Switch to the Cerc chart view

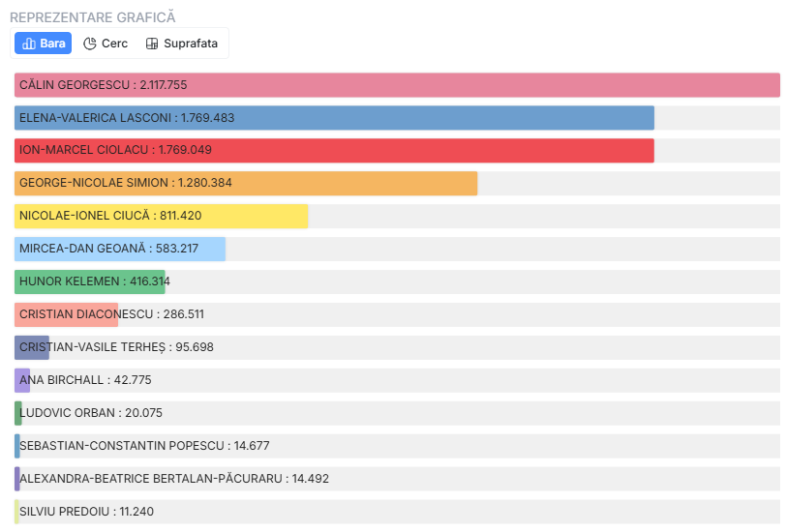tap(106, 44)
